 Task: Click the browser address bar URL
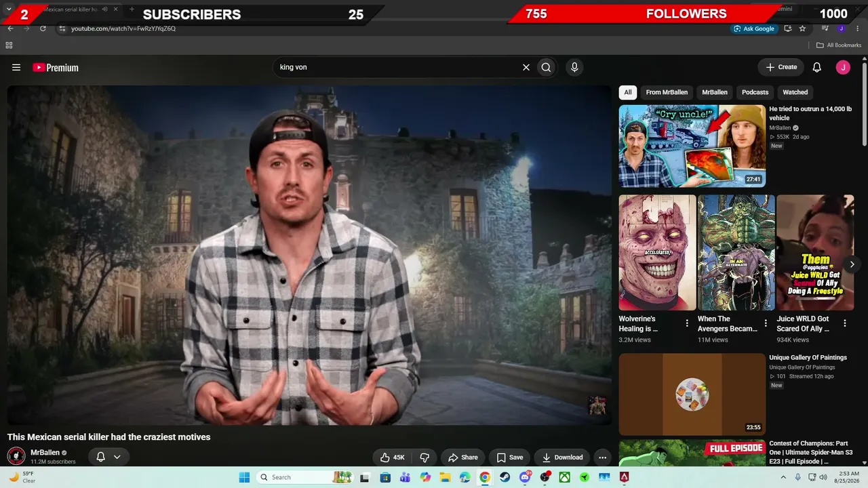[x=123, y=28]
